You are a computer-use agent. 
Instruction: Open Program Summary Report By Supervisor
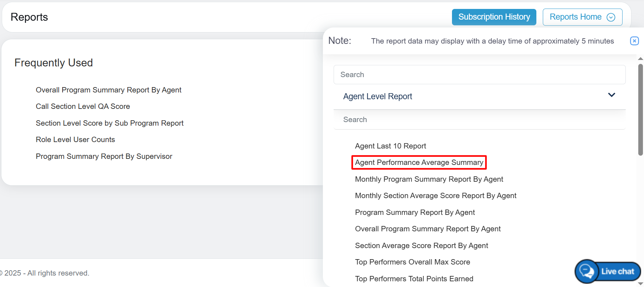(104, 156)
